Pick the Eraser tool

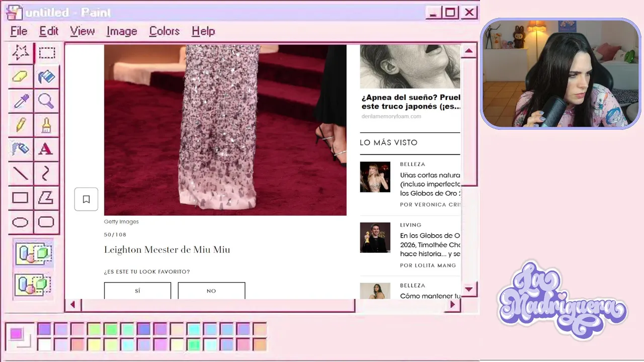(x=21, y=76)
